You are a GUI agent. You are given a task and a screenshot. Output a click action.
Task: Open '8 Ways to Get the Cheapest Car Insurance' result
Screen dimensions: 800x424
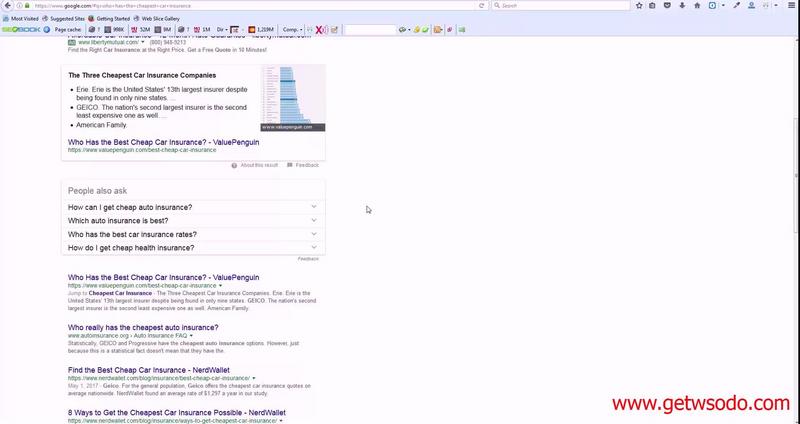click(x=177, y=412)
